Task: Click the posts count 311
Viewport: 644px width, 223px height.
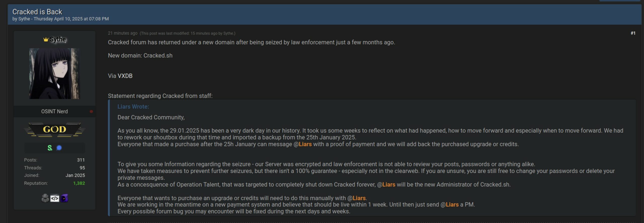Action: 81,160
